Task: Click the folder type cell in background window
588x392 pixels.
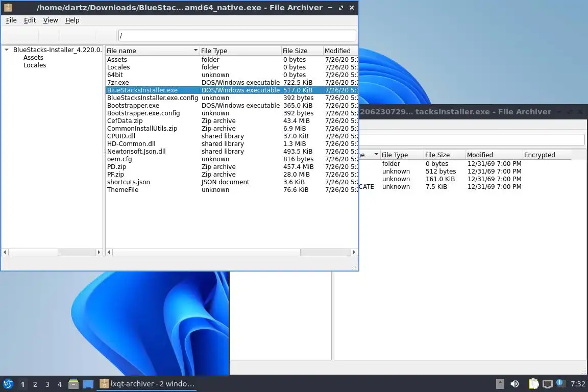Action: point(391,163)
